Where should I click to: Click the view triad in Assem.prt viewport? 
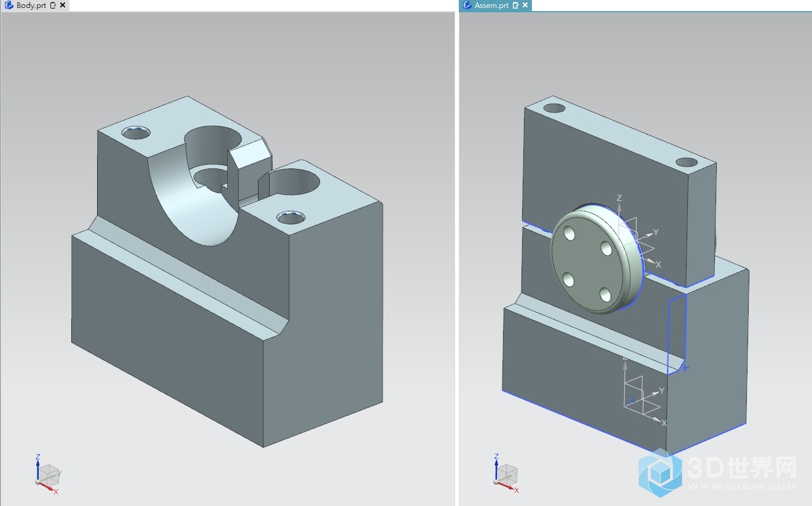[x=506, y=474]
